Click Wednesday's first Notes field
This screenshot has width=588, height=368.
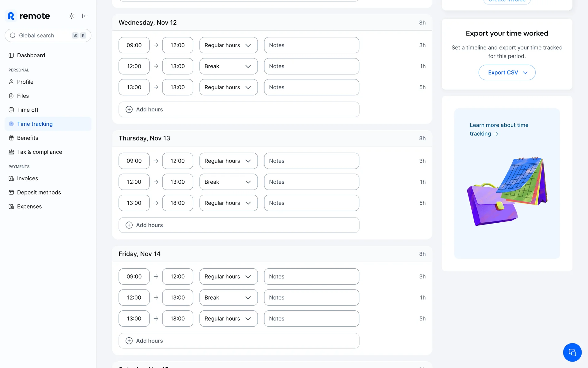(x=311, y=45)
